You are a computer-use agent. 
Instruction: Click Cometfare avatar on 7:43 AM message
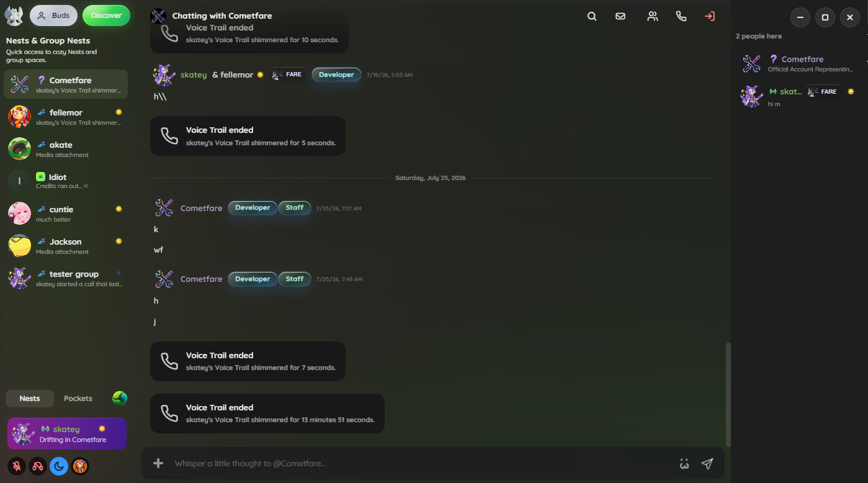(x=164, y=279)
